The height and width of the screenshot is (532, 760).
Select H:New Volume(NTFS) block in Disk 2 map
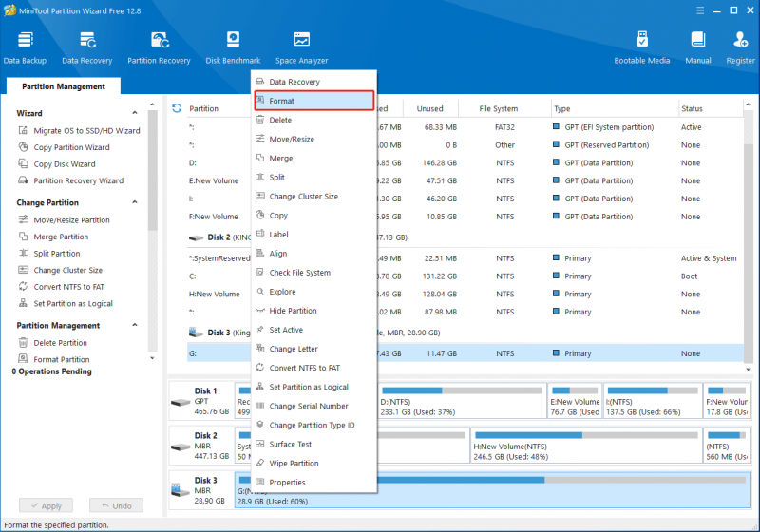586,446
